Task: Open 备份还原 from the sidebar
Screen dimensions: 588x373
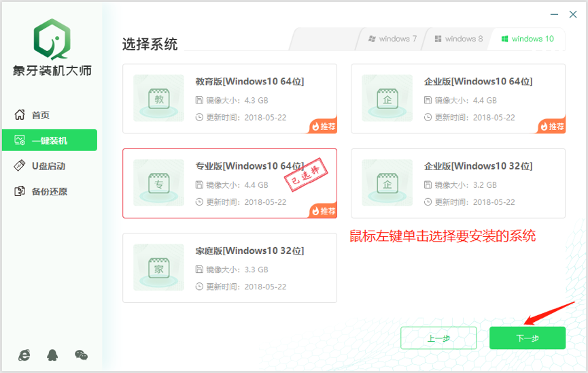Action: click(x=49, y=191)
